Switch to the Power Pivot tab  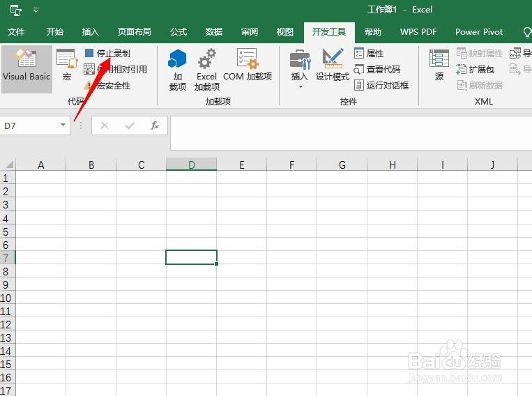[x=479, y=32]
